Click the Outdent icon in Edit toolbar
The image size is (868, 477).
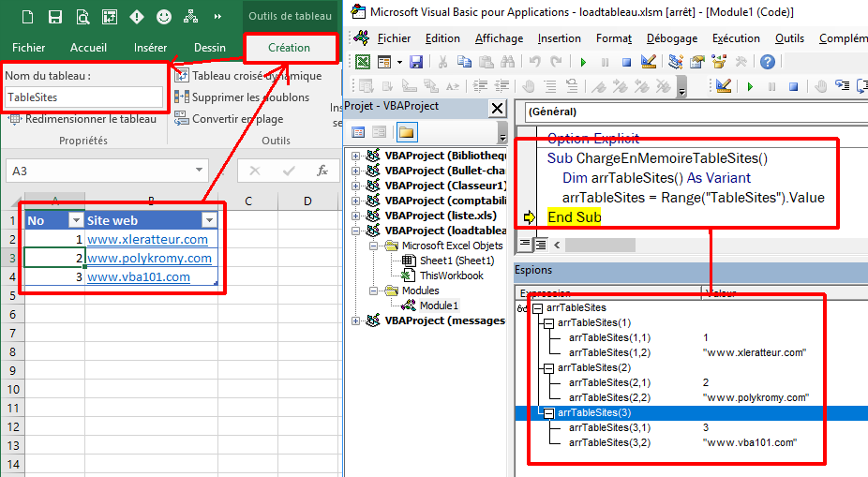coord(501,86)
